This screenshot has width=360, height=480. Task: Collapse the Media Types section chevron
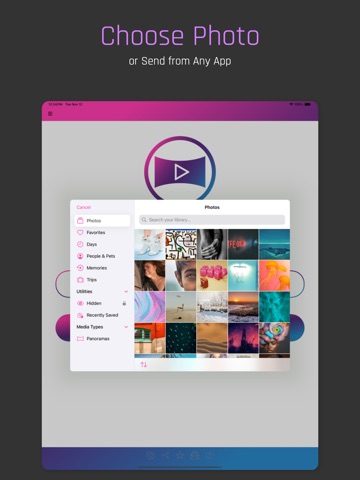pyautogui.click(x=126, y=327)
